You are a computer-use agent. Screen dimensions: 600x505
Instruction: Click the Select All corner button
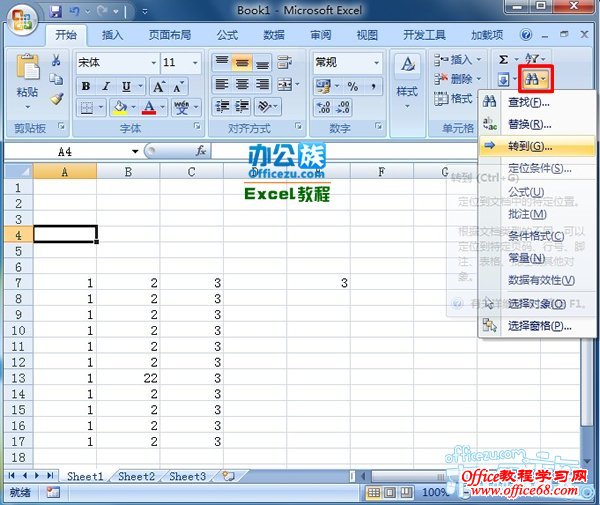[18, 171]
